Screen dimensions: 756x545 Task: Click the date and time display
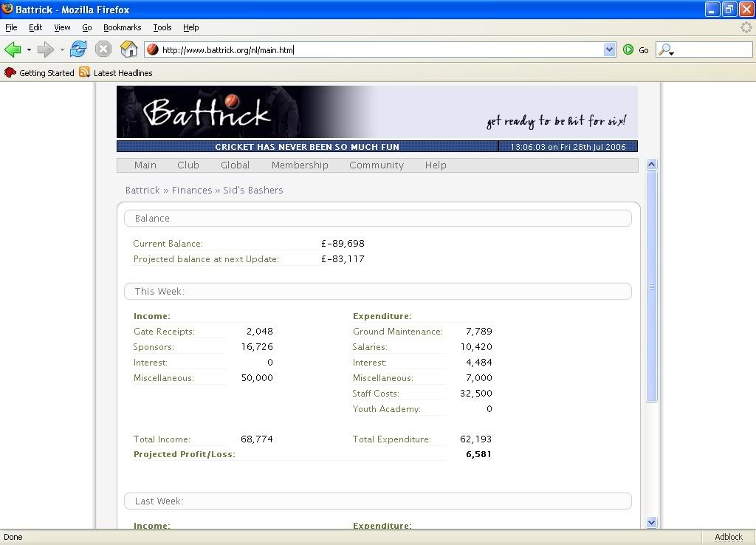click(568, 147)
